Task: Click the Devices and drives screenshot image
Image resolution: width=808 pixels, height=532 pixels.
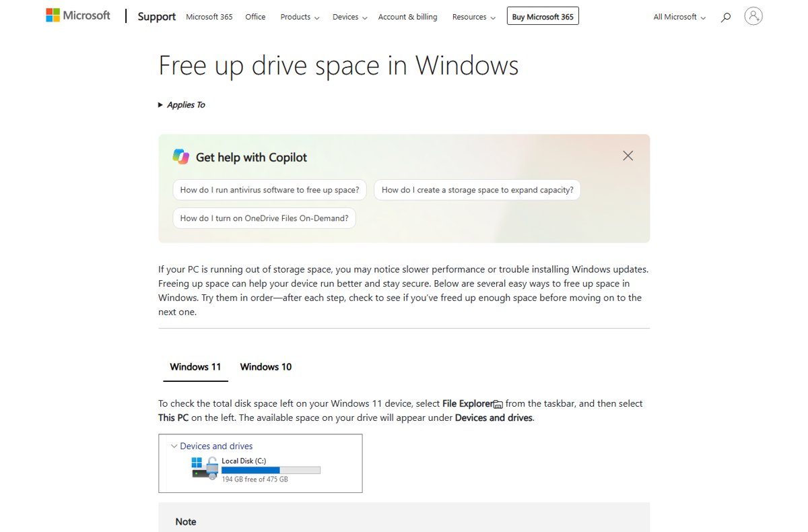Action: coord(261,463)
